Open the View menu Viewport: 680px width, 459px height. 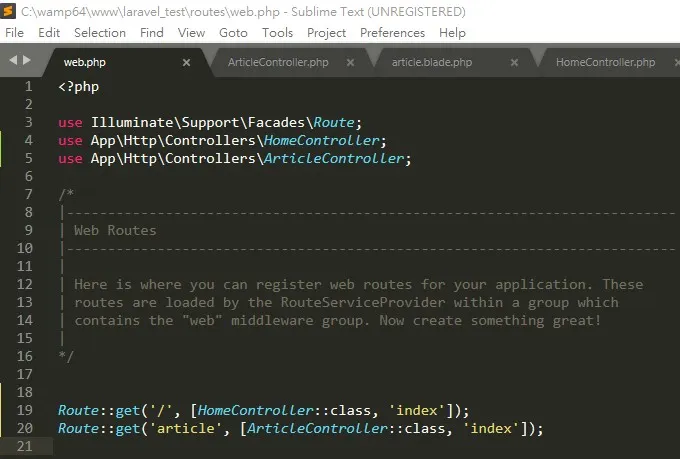click(191, 33)
